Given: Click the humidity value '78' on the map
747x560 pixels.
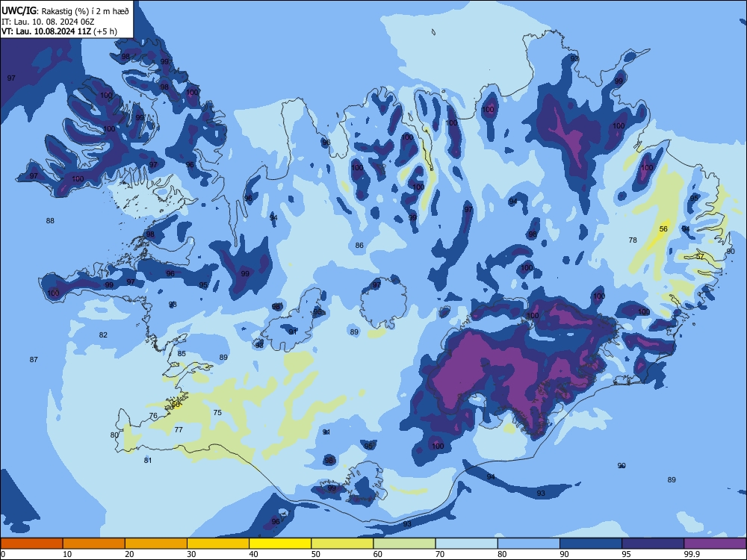Looking at the screenshot, I should point(633,240).
